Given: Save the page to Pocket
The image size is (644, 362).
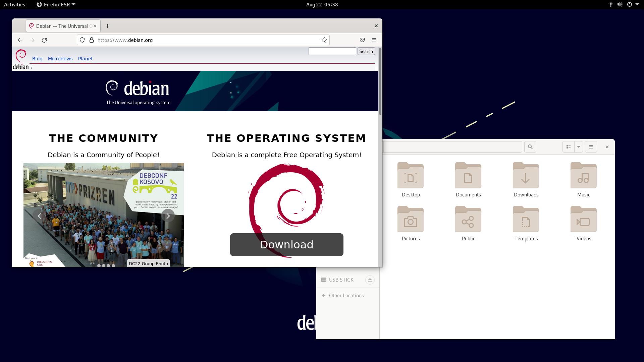Looking at the screenshot, I should (362, 40).
